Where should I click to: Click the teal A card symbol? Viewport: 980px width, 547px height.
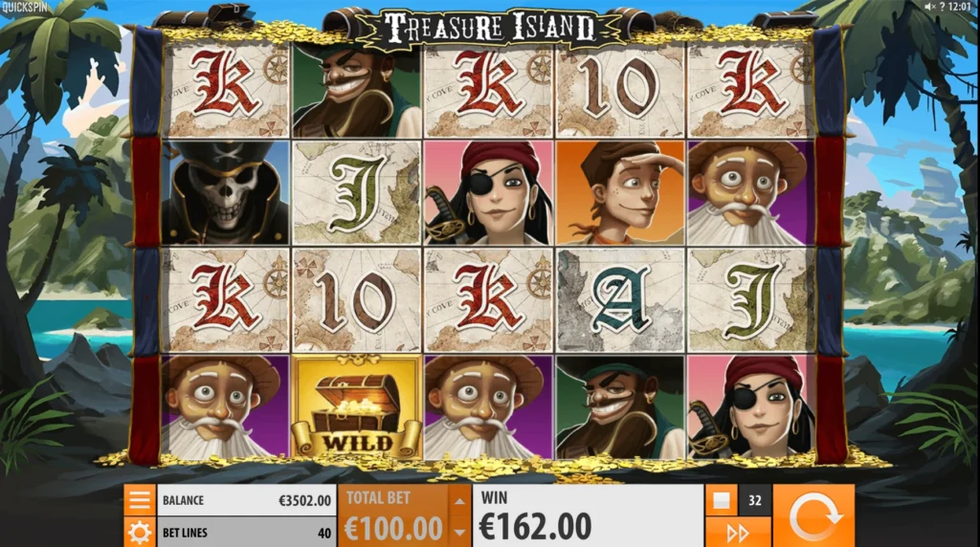pos(620,299)
